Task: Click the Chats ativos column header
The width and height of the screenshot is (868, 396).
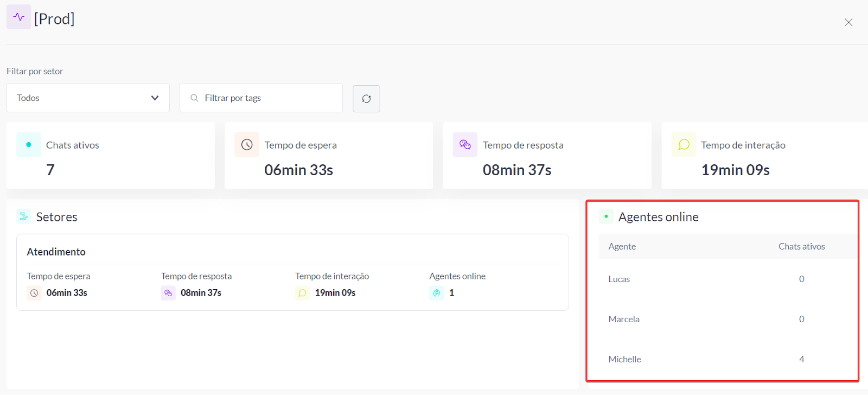Action: [x=801, y=247]
